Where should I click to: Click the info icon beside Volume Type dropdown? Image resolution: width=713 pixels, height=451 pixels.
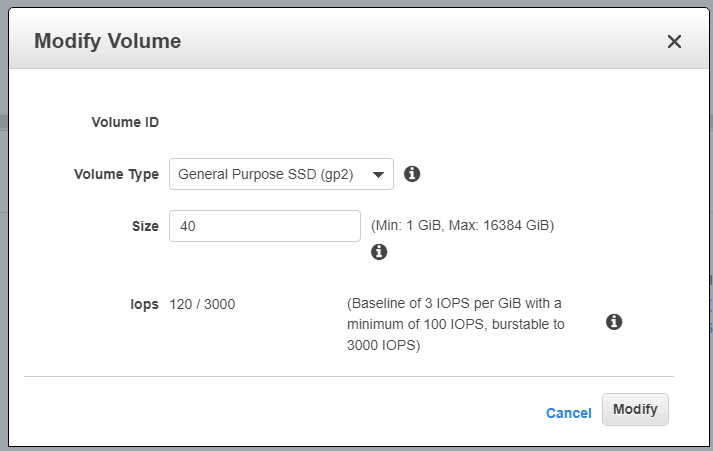point(412,174)
